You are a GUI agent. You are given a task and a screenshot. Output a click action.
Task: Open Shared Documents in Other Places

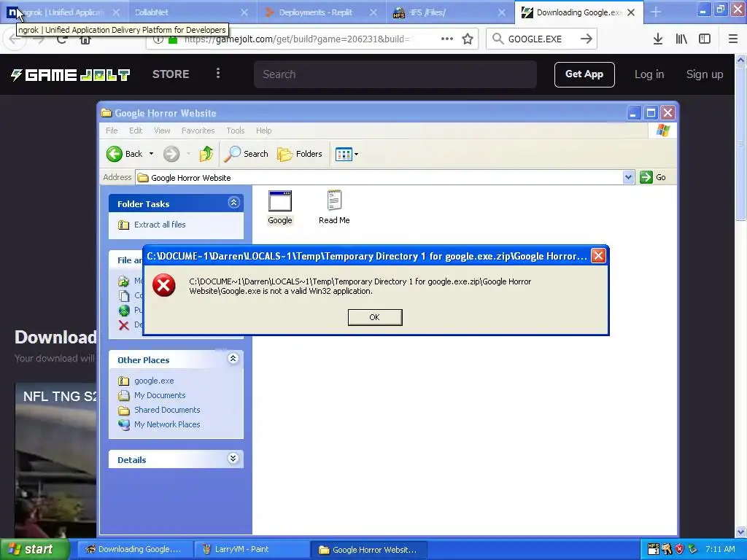(167, 410)
